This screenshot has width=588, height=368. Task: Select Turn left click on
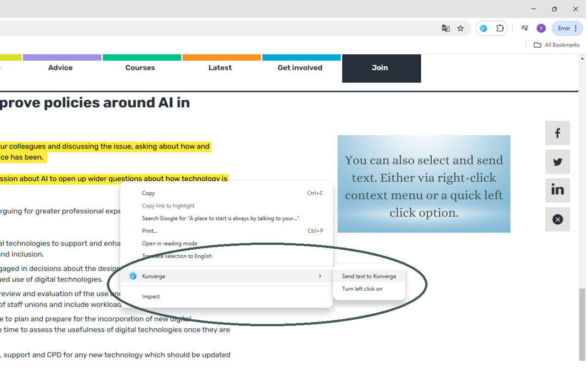(x=369, y=289)
